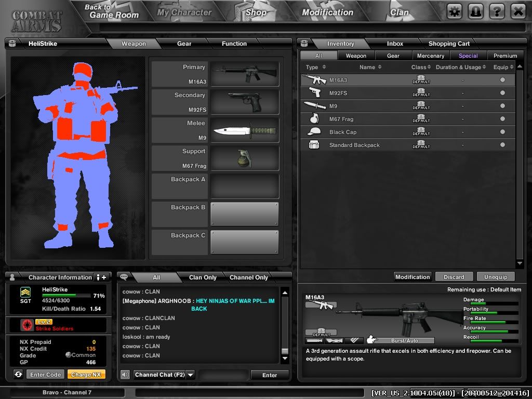
Task: Click the scope attachment icon in weapon details
Action: click(x=334, y=340)
